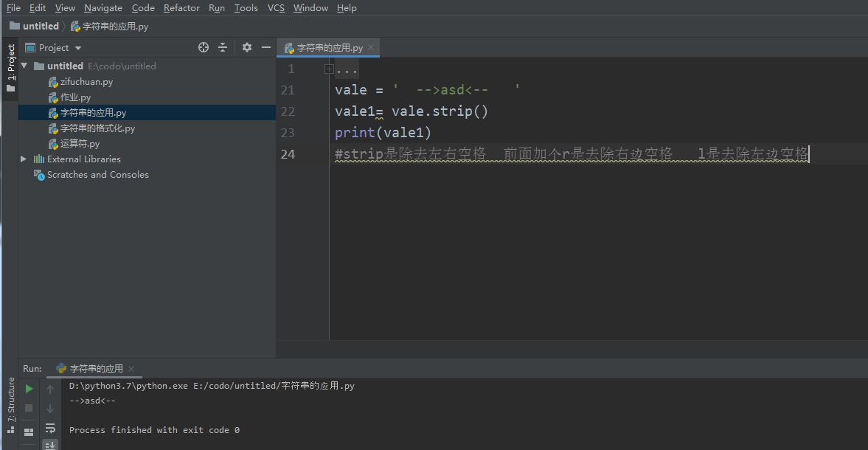Screen dimensions: 868x450
Task: Click the restore layout icon in Run panel
Action: coord(29,432)
